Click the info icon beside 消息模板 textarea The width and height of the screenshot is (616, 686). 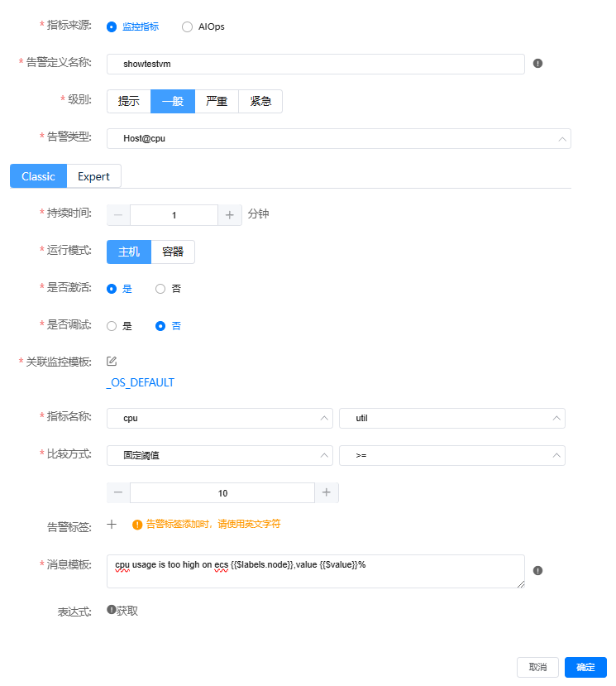pyautogui.click(x=537, y=570)
